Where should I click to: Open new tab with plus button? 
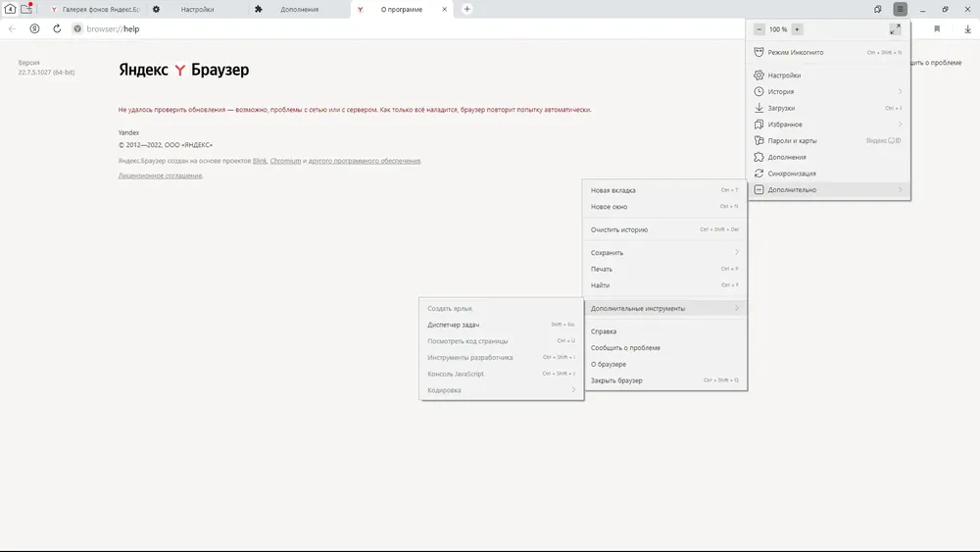click(466, 9)
